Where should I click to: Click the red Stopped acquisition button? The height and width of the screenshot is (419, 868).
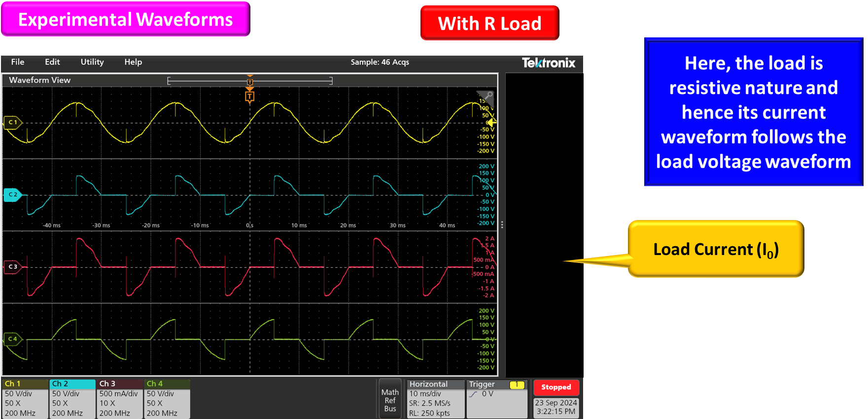pos(556,387)
